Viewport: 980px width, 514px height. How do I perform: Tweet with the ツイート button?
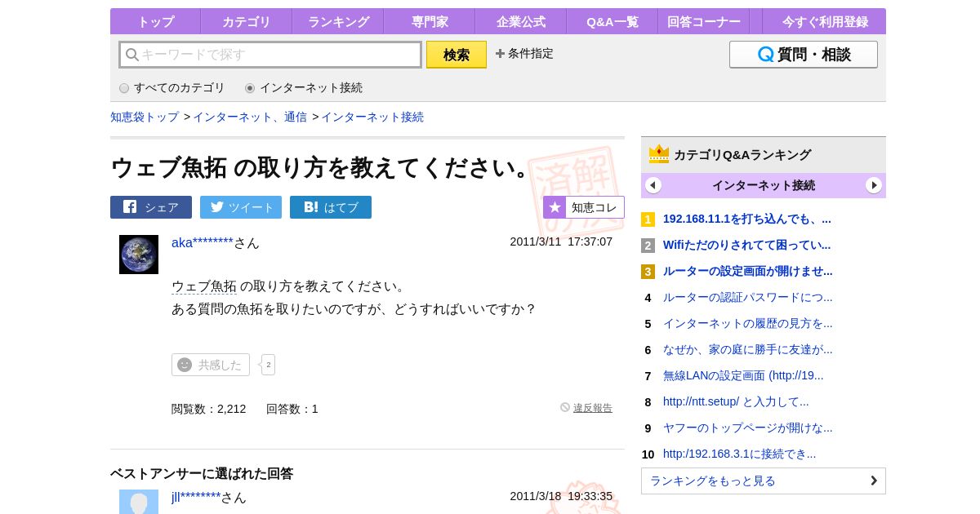coord(241,207)
